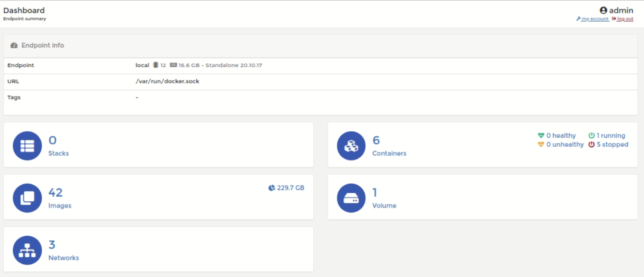
Task: Click the Volume label
Action: [x=384, y=206]
